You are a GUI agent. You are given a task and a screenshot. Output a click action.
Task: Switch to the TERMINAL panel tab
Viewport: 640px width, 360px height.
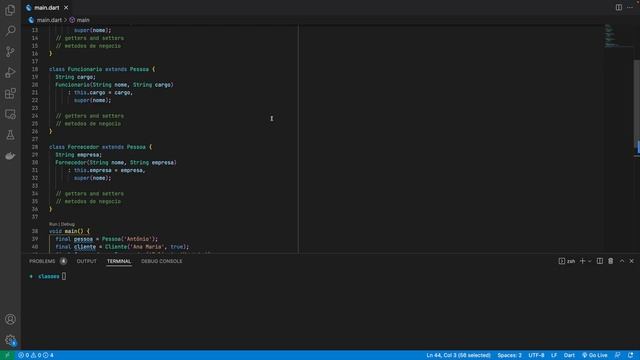point(119,261)
